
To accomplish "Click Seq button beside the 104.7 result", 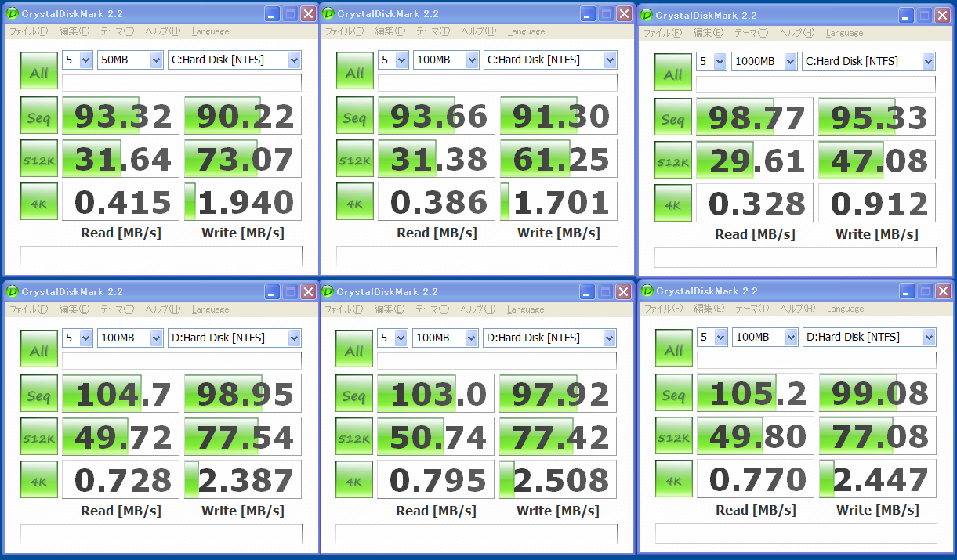I will point(39,394).
